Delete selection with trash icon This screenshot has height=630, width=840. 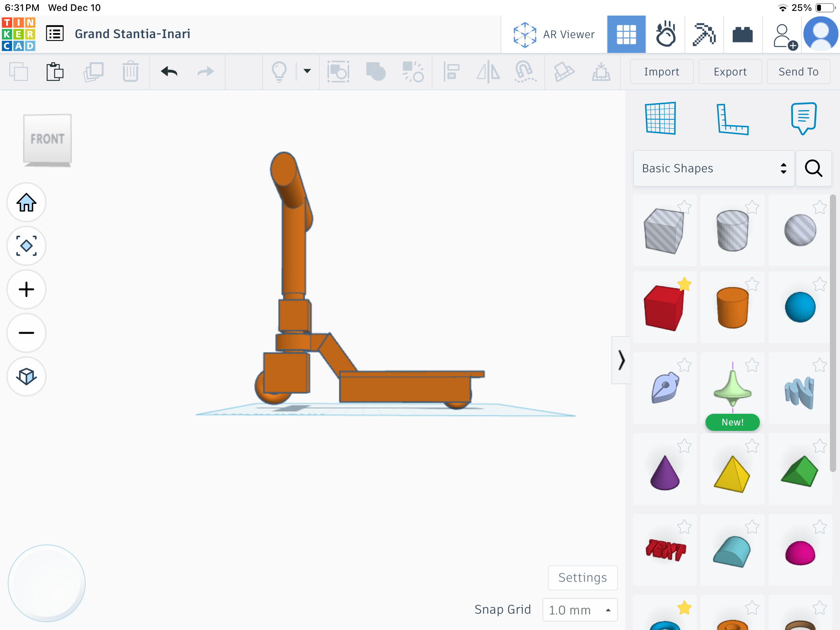click(130, 72)
